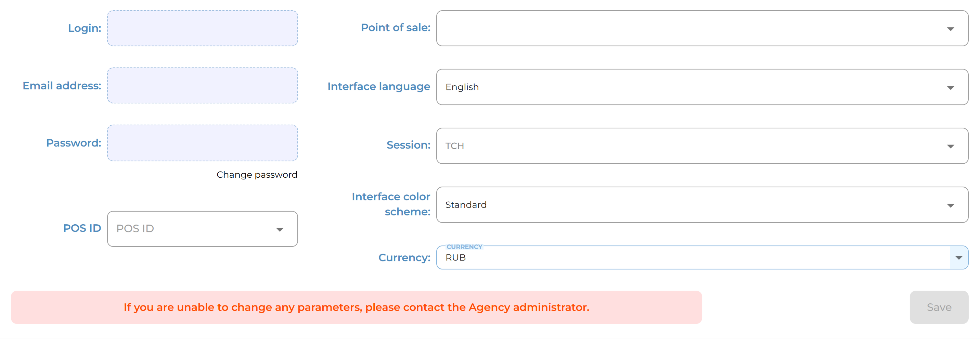Focus the Email address input field
The height and width of the screenshot is (340, 980).
[202, 86]
